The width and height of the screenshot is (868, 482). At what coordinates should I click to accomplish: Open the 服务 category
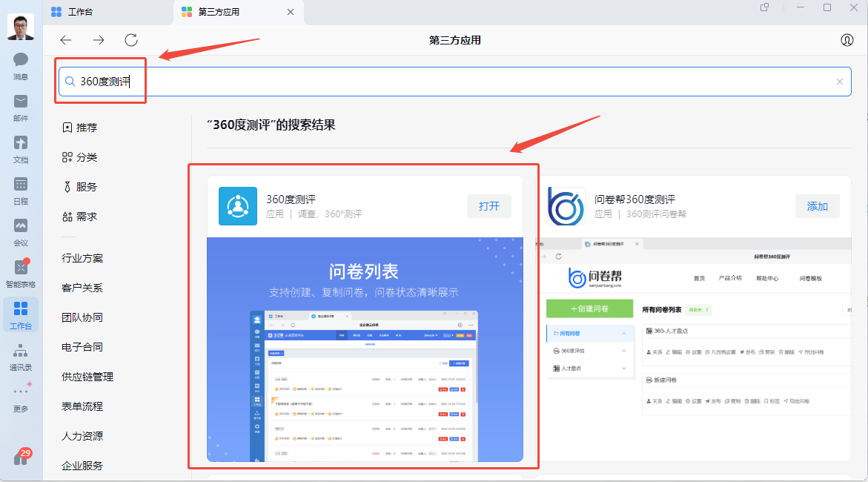point(80,188)
